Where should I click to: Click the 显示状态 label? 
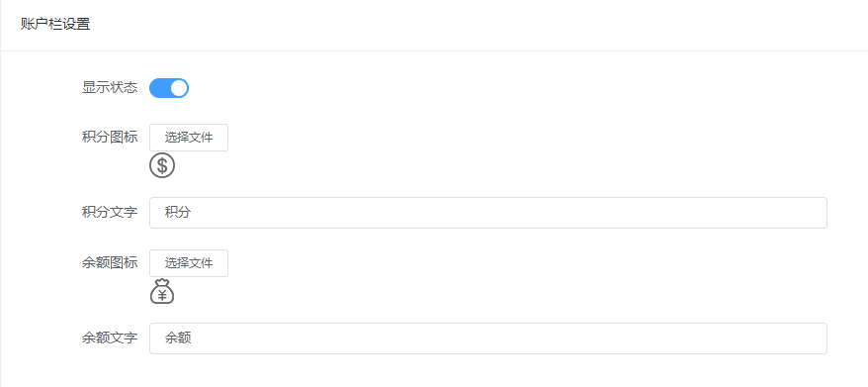(x=110, y=88)
